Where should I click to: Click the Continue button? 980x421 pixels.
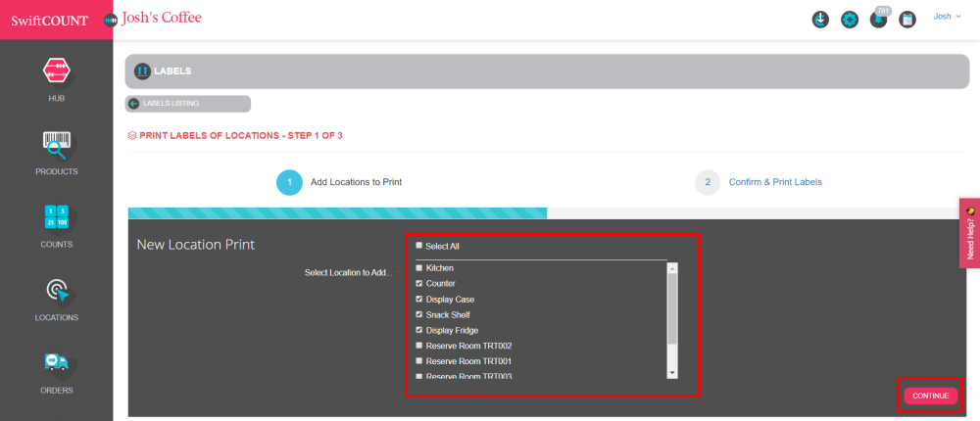tap(930, 396)
